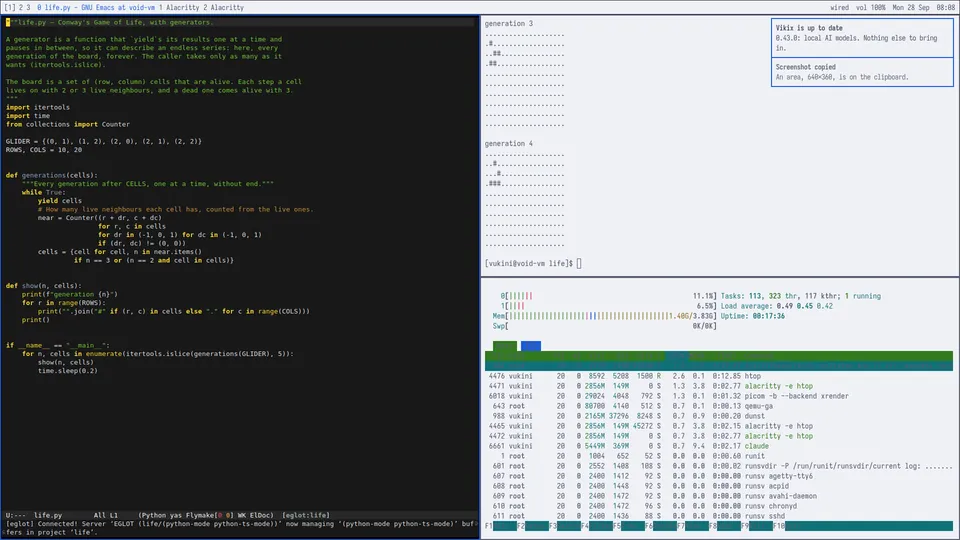Image resolution: width=960 pixels, height=540 pixels.
Task: Click the 'WK' indicator in the mode line
Action: pos(242,516)
